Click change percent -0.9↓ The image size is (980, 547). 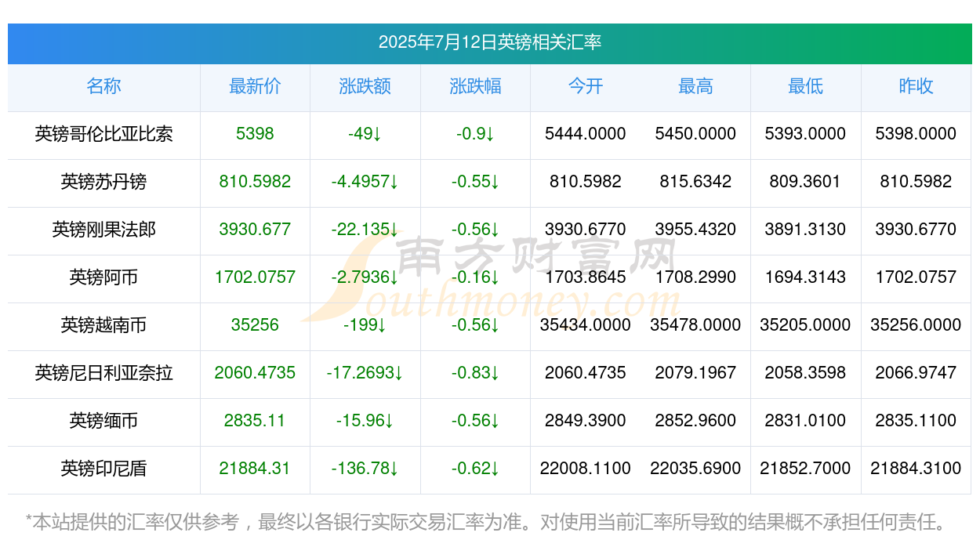pos(475,134)
